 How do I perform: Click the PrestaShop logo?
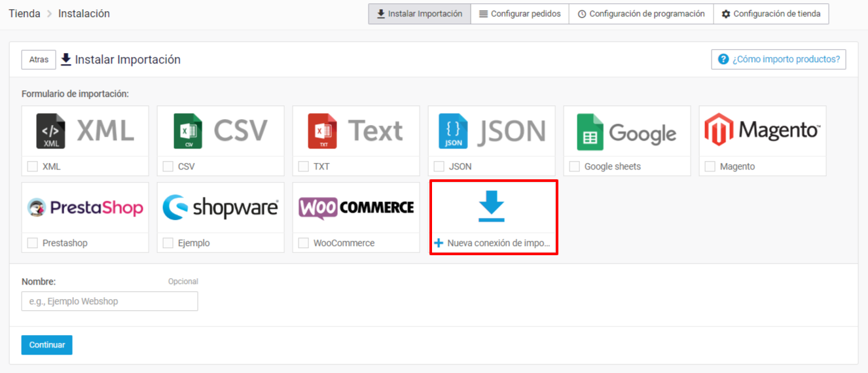click(x=85, y=208)
